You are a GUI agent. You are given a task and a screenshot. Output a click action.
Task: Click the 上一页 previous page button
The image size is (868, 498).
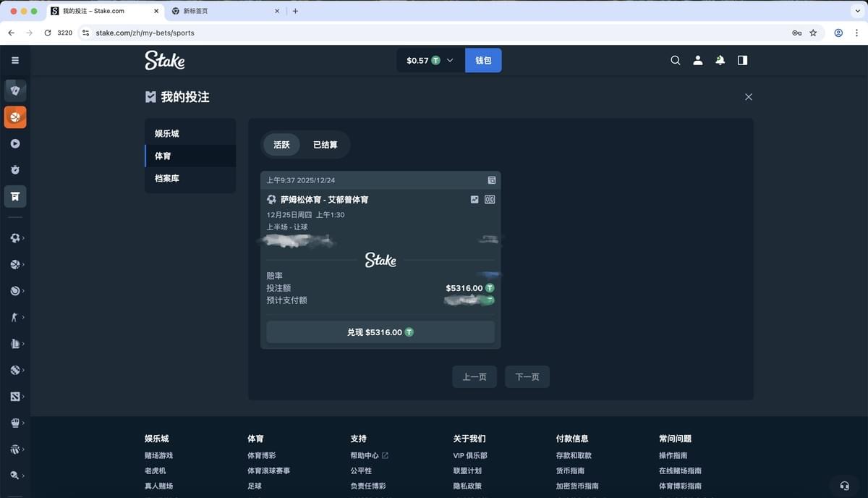click(x=475, y=376)
